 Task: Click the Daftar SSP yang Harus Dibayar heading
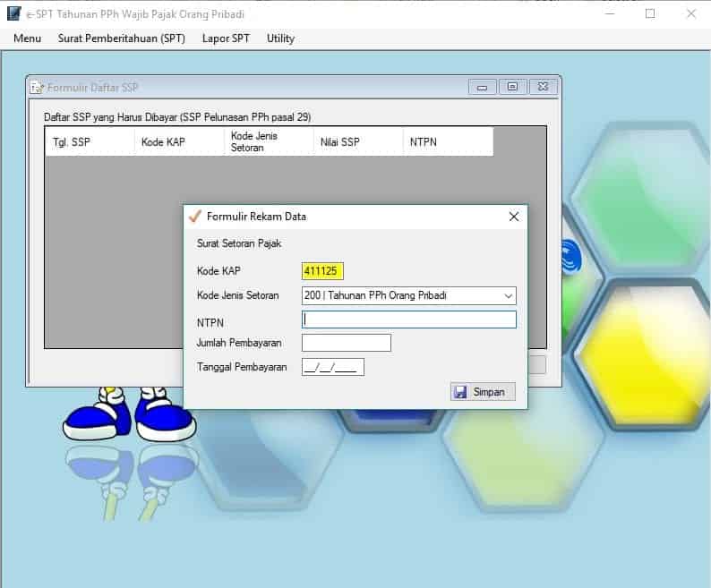[x=177, y=117]
